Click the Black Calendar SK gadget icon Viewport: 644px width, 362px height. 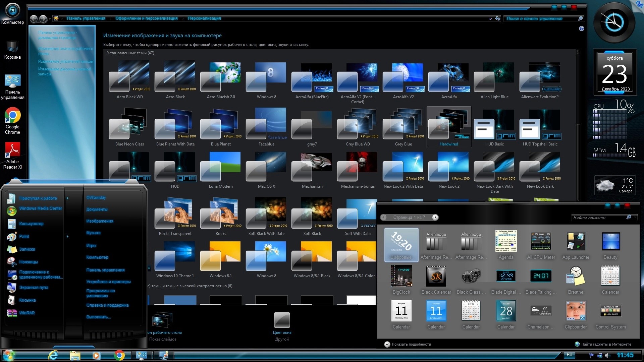point(436,277)
